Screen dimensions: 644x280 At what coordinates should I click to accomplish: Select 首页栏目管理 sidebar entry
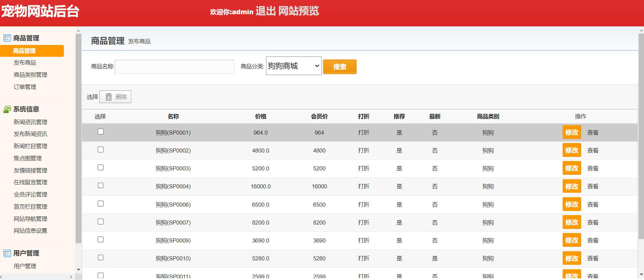[x=30, y=207]
